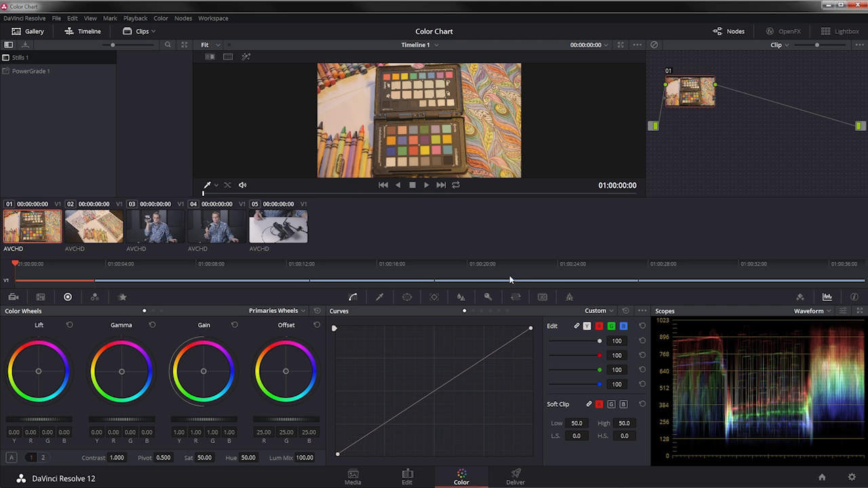Image resolution: width=868 pixels, height=488 pixels.
Task: Open the 3D stereoscopic palette
Action: 542,297
